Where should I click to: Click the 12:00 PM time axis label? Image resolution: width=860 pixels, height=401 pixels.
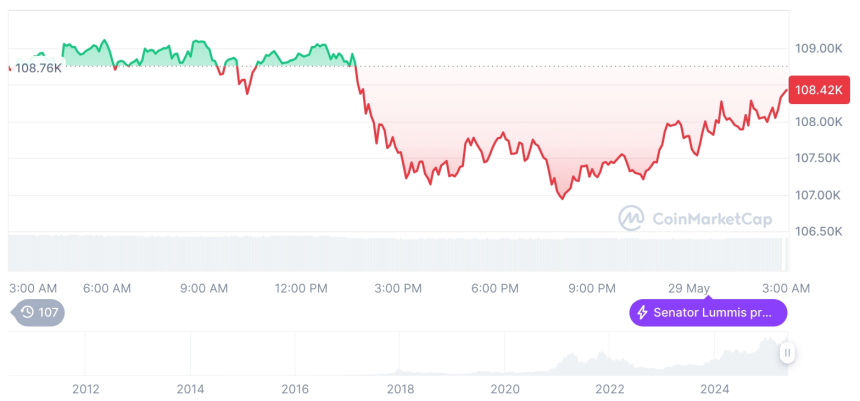(300, 288)
